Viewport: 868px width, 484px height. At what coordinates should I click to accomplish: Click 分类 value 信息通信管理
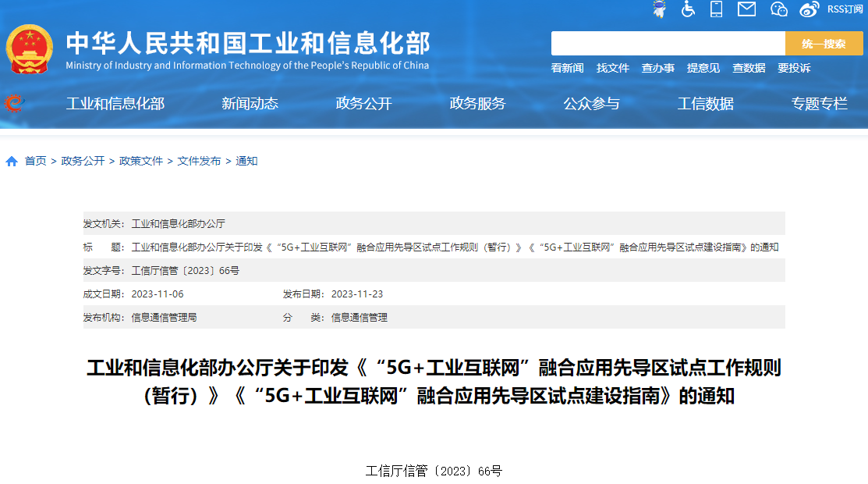click(x=360, y=318)
